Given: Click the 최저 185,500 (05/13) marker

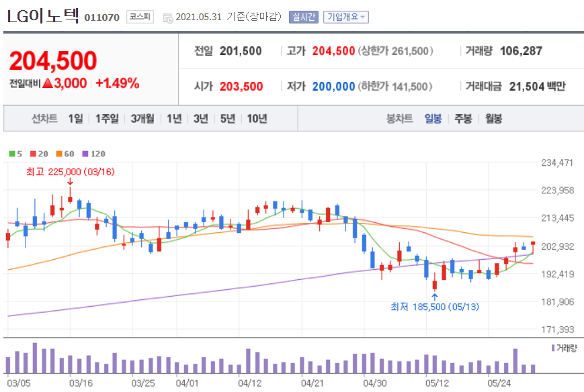Looking at the screenshot, I should [435, 307].
